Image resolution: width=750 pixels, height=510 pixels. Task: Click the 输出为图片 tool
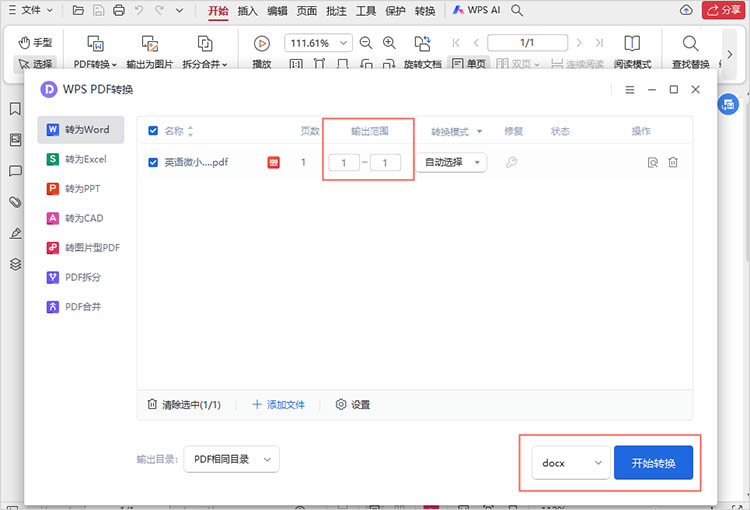pos(150,53)
